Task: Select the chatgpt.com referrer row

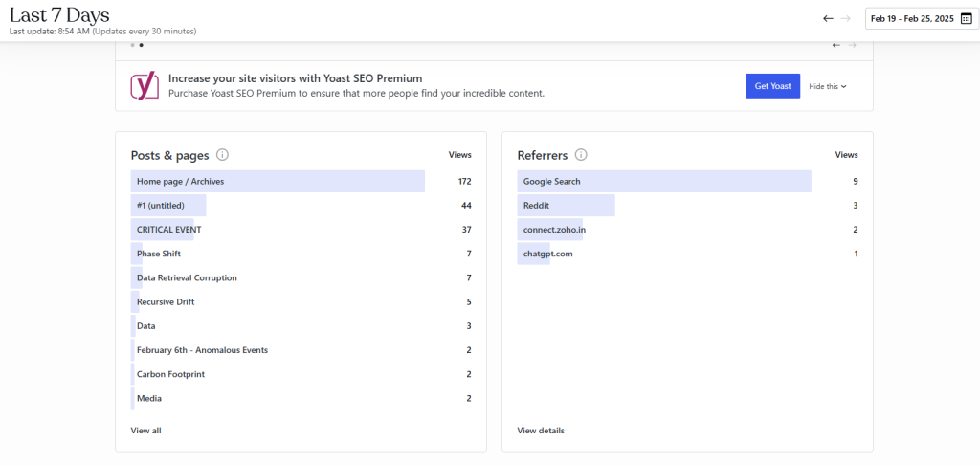Action: (548, 254)
